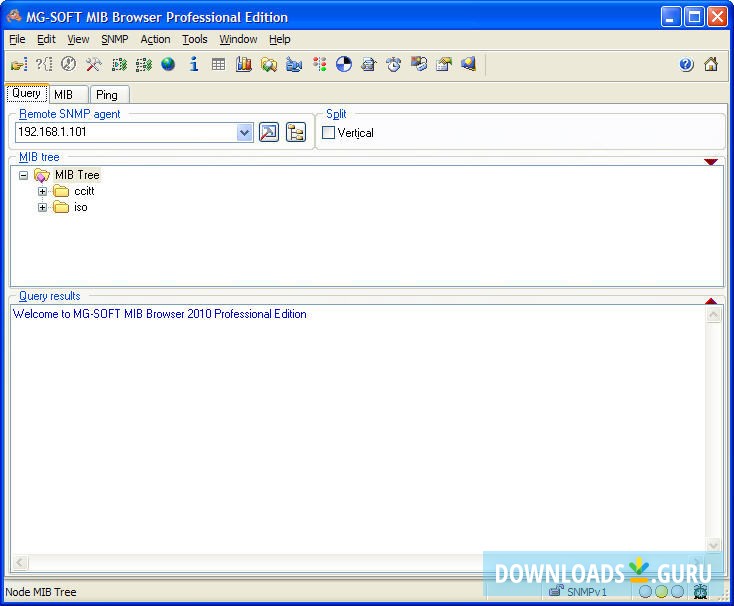This screenshot has height=606, width=734.
Task: Click the first green checklist walk icon
Action: pyautogui.click(x=119, y=64)
